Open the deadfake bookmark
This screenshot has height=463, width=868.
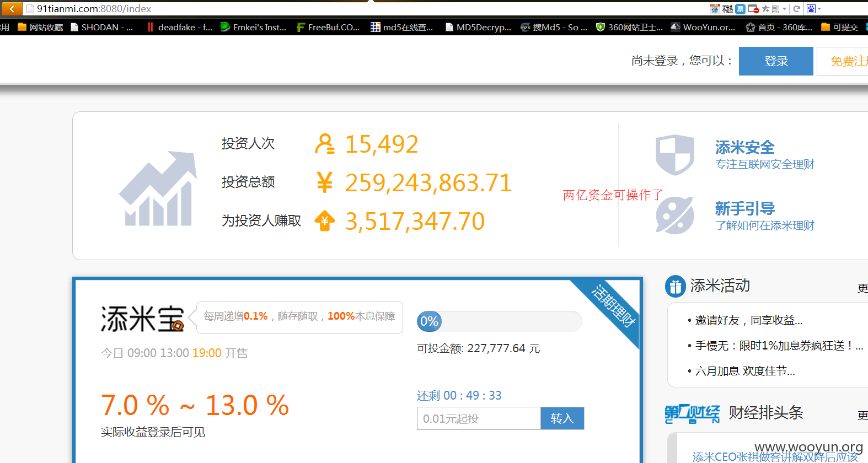180,27
